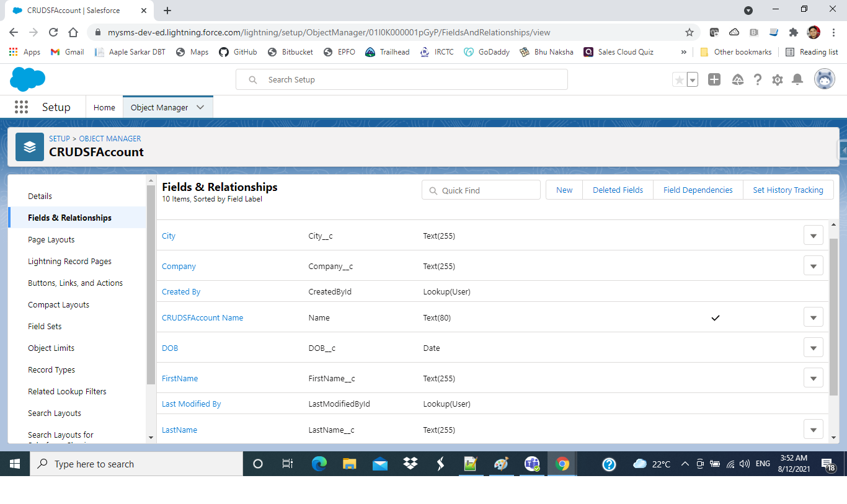
Task: Open Microsoft Teams from taskbar
Action: [x=532, y=464]
